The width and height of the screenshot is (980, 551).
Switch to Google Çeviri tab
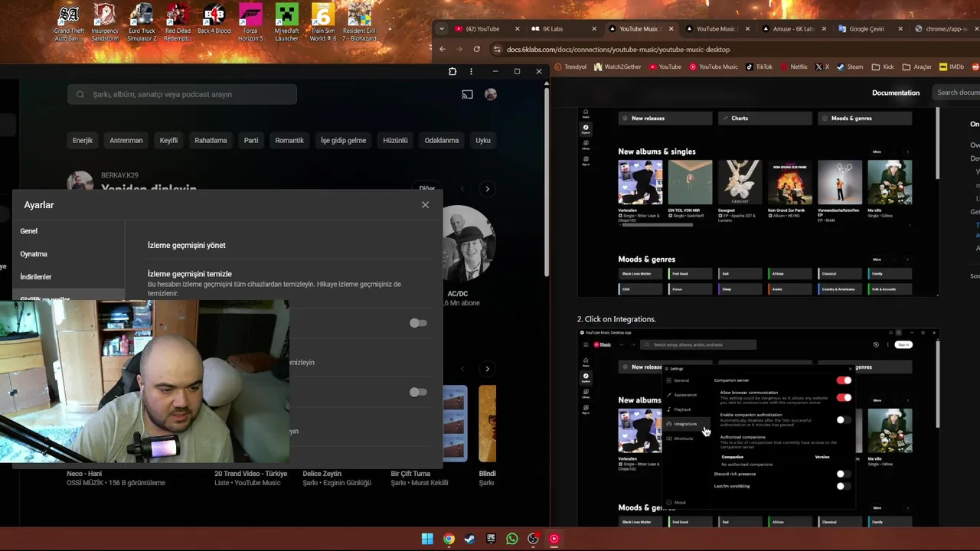click(867, 29)
